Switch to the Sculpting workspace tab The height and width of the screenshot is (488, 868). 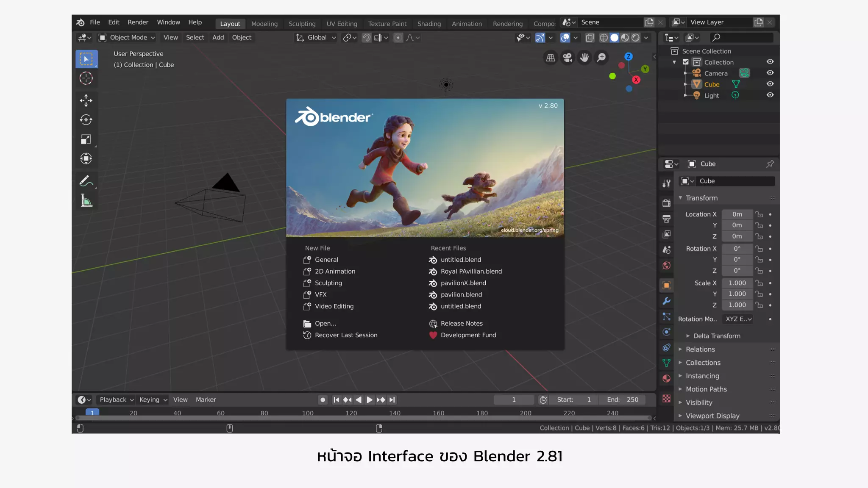[302, 24]
